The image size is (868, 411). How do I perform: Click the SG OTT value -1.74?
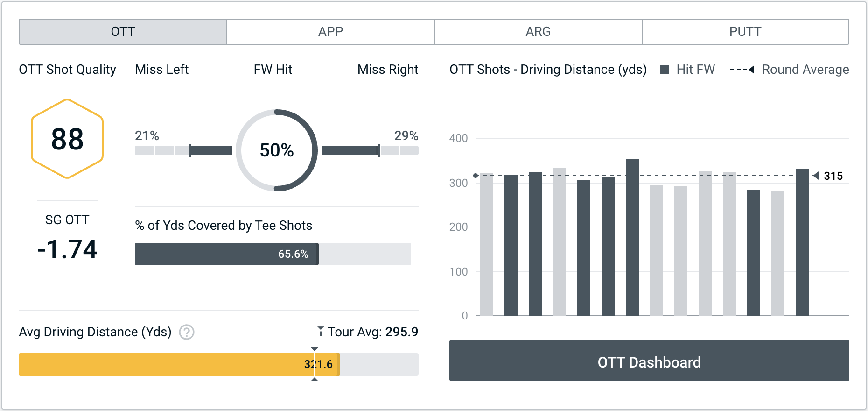[67, 249]
